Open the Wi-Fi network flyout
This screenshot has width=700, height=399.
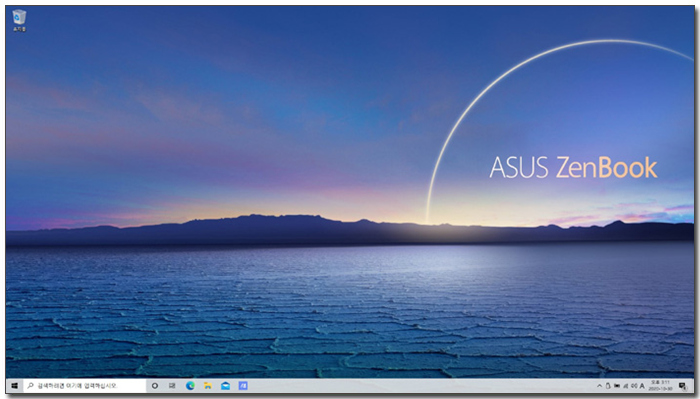626,386
